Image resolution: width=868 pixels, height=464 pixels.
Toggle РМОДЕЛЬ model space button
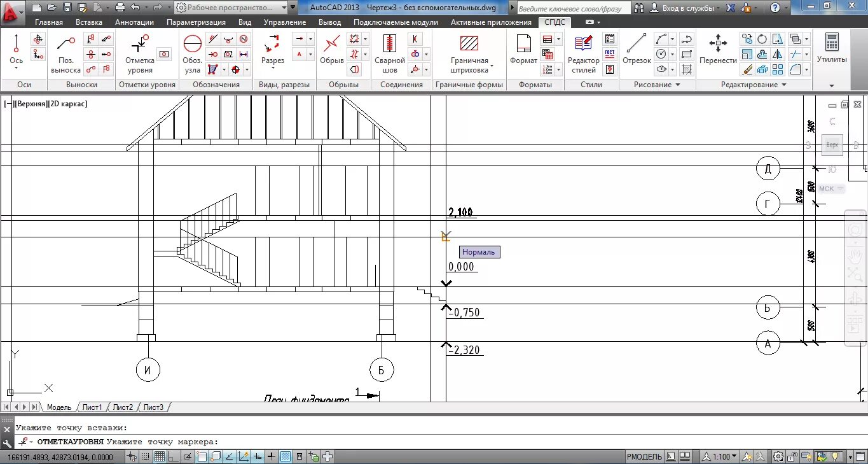click(644, 456)
